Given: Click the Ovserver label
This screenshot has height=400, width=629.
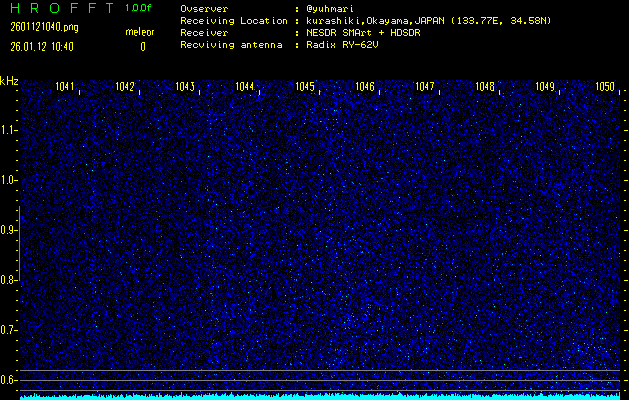Looking at the screenshot, I should [x=204, y=9].
